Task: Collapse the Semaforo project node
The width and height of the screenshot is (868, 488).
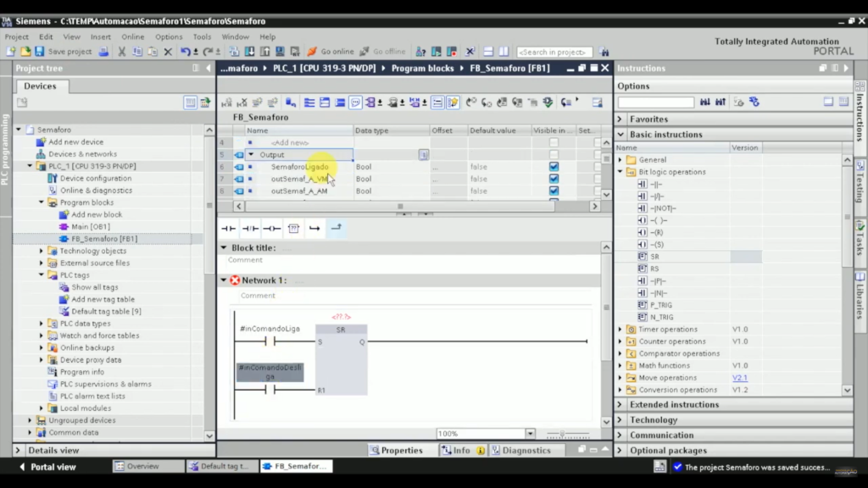Action: click(19, 130)
